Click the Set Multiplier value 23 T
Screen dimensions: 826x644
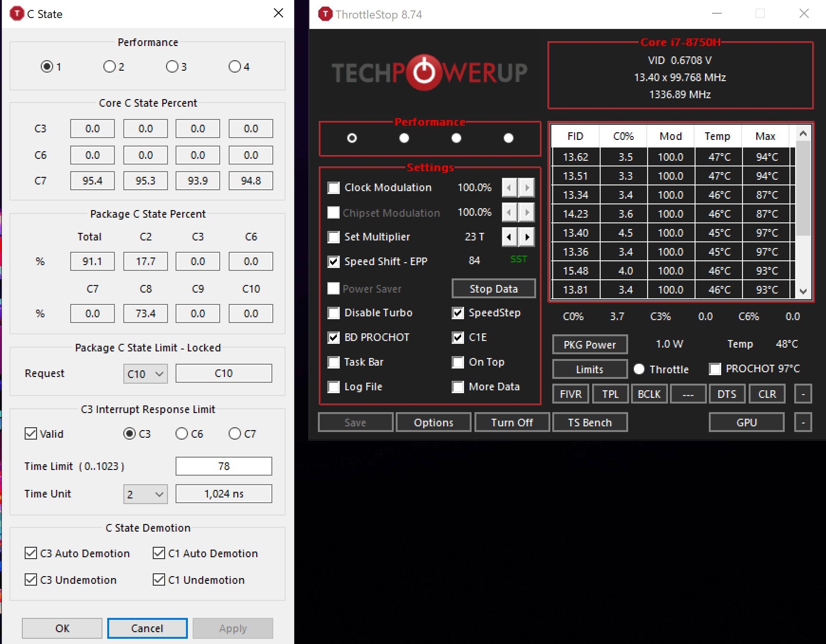[x=474, y=237]
